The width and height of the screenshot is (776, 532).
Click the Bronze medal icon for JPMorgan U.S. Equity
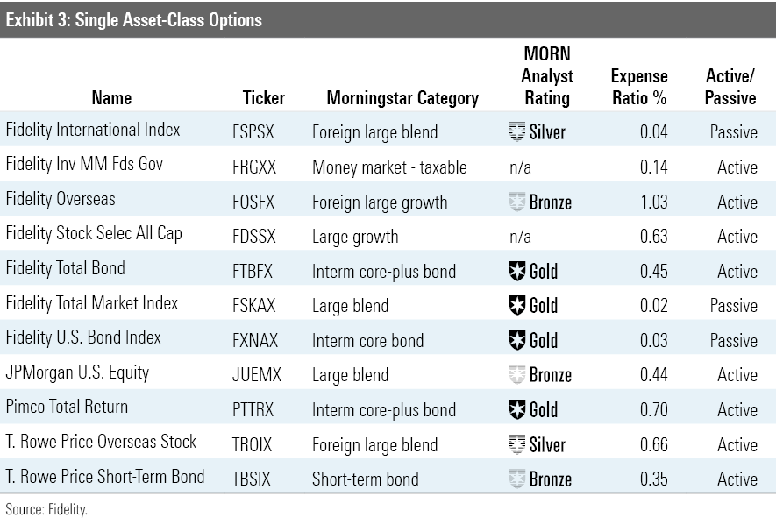coord(517,374)
